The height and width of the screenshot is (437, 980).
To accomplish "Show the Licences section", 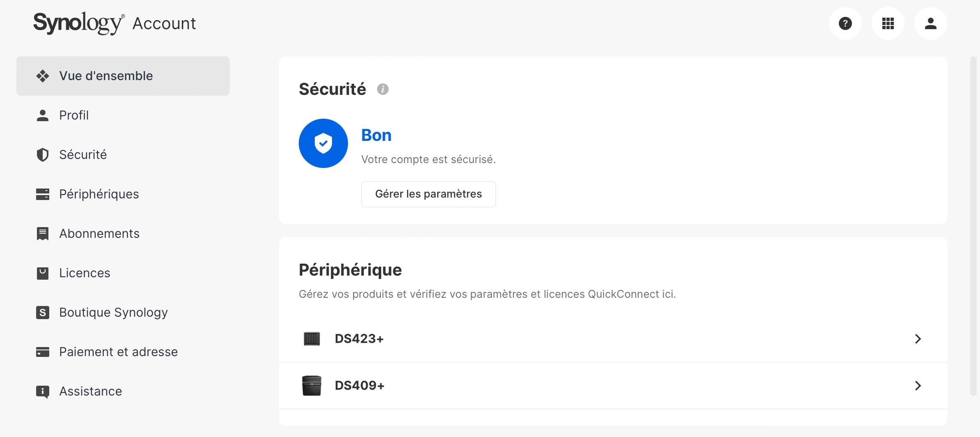I will tap(85, 273).
